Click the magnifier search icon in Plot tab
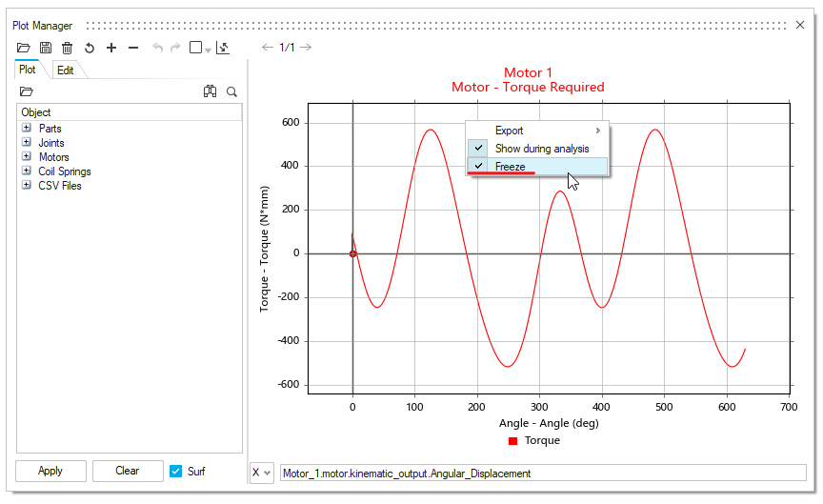Image resolution: width=823 pixels, height=504 pixels. (231, 91)
